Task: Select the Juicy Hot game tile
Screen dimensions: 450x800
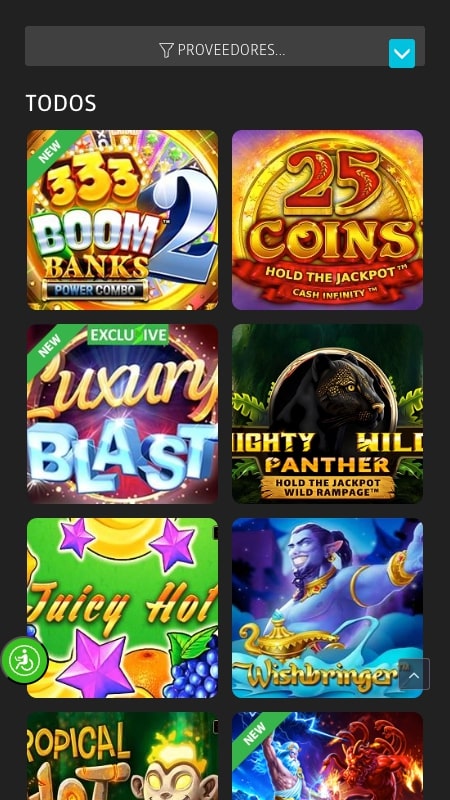Action: [122, 608]
